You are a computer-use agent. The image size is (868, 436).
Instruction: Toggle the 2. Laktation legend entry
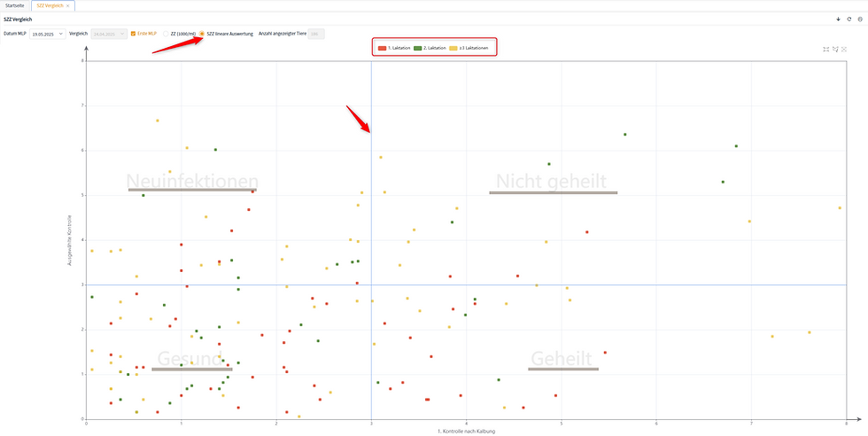coord(430,48)
